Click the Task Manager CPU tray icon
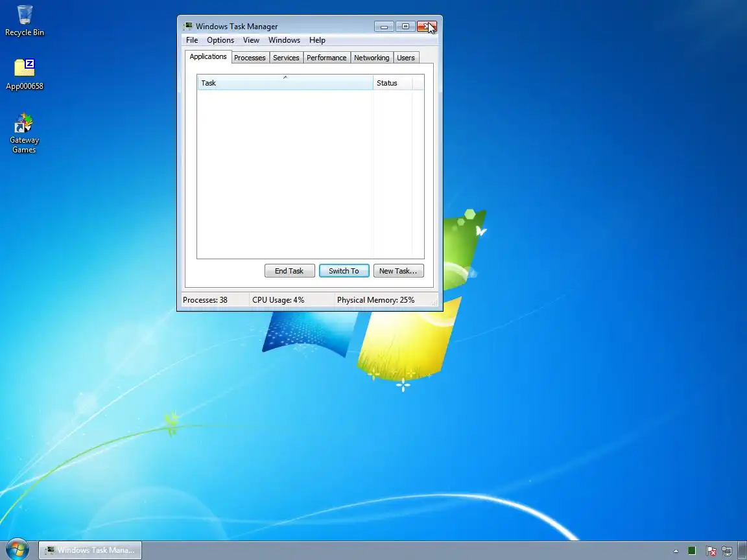This screenshot has height=560, width=747. pyautogui.click(x=692, y=550)
